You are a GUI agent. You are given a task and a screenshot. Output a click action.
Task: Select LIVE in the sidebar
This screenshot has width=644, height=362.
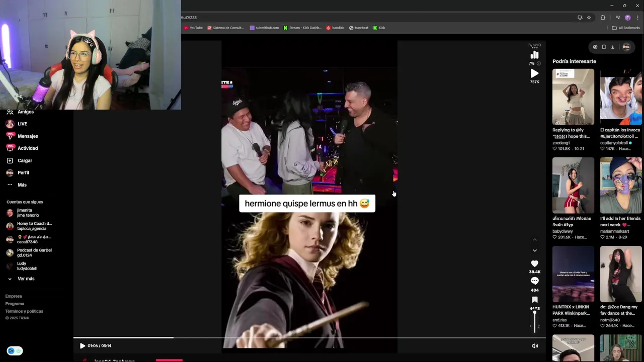(17, 124)
